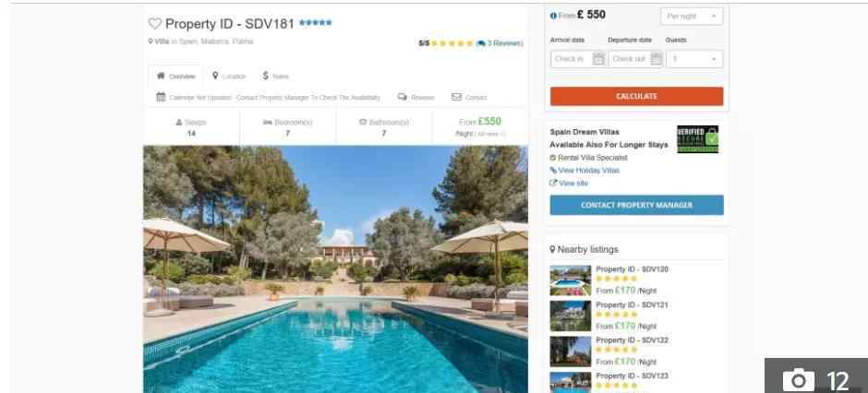The height and width of the screenshot is (393, 868).
Task: Click the info icon next to From £550
Action: [x=553, y=16]
